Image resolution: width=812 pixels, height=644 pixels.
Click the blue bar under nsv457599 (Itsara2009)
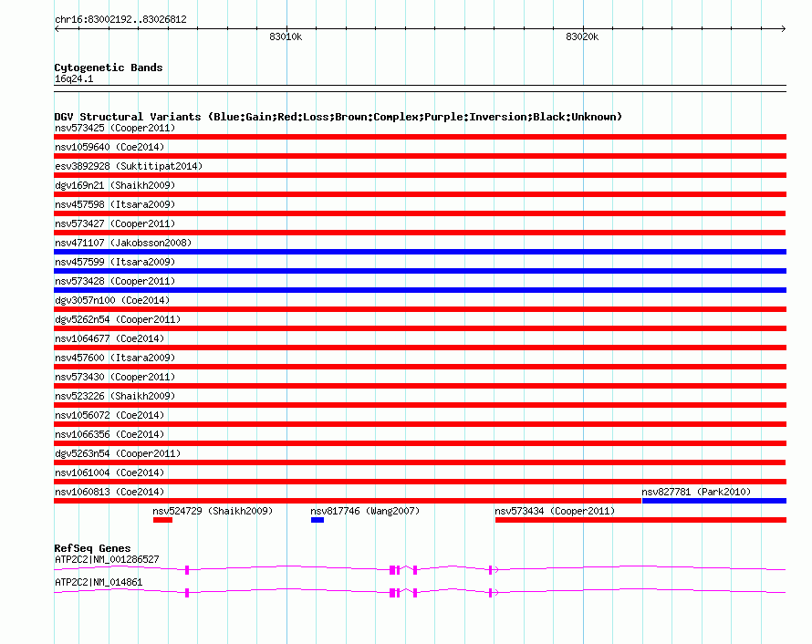coord(420,271)
